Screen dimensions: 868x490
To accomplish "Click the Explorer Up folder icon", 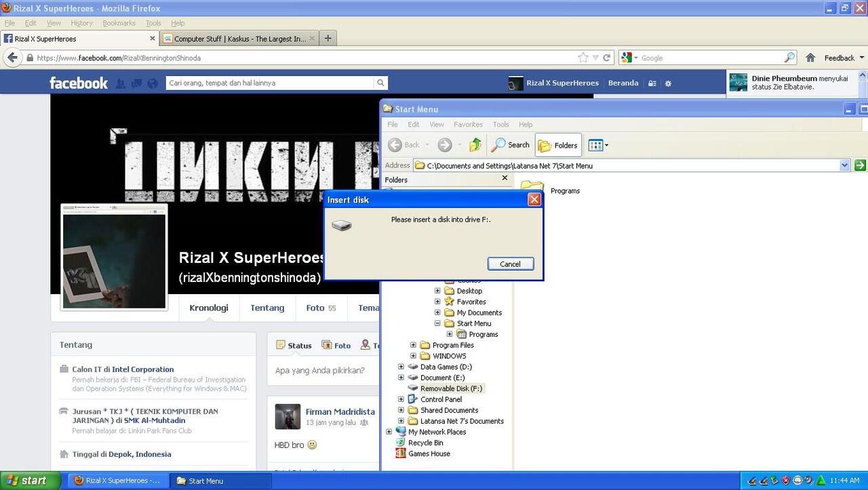I will (x=475, y=144).
